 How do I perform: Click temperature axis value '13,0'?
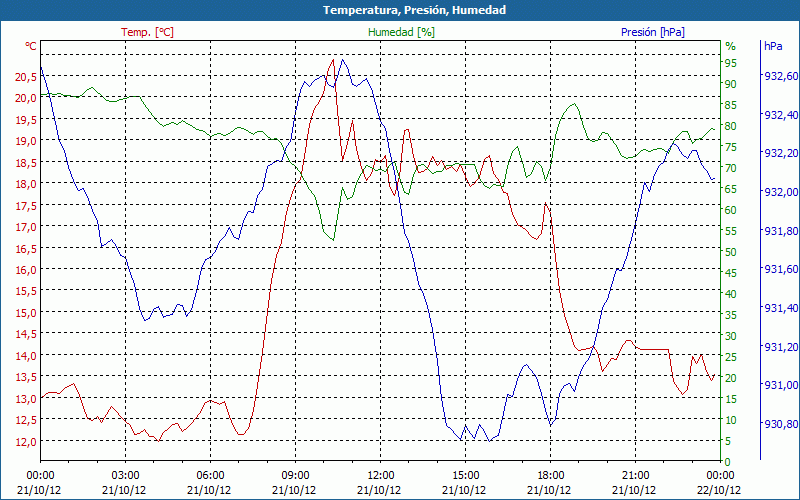point(26,398)
